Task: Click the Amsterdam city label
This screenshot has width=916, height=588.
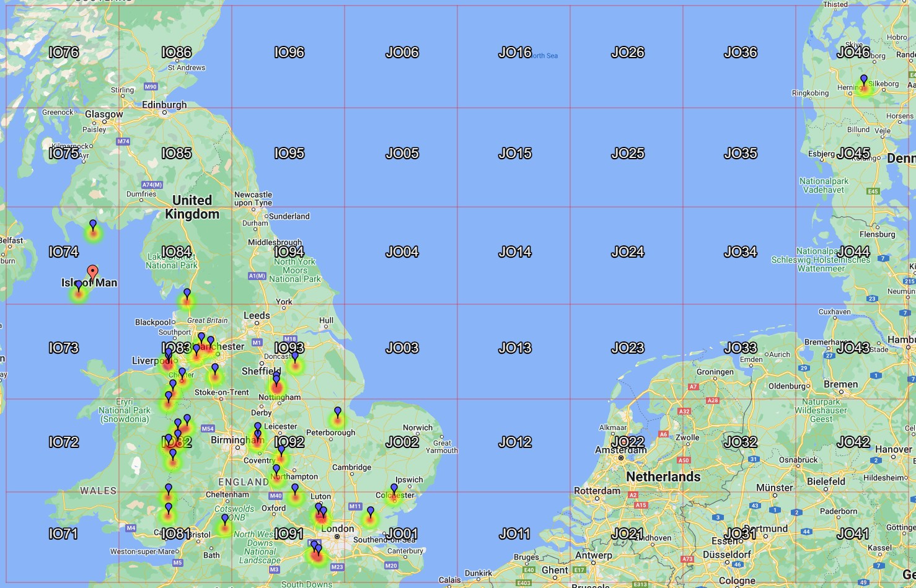Action: point(620,450)
